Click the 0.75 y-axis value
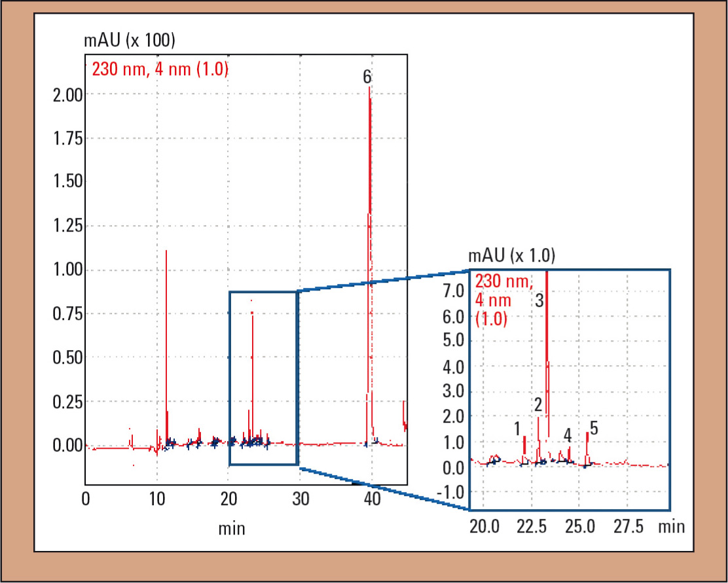 click(67, 314)
